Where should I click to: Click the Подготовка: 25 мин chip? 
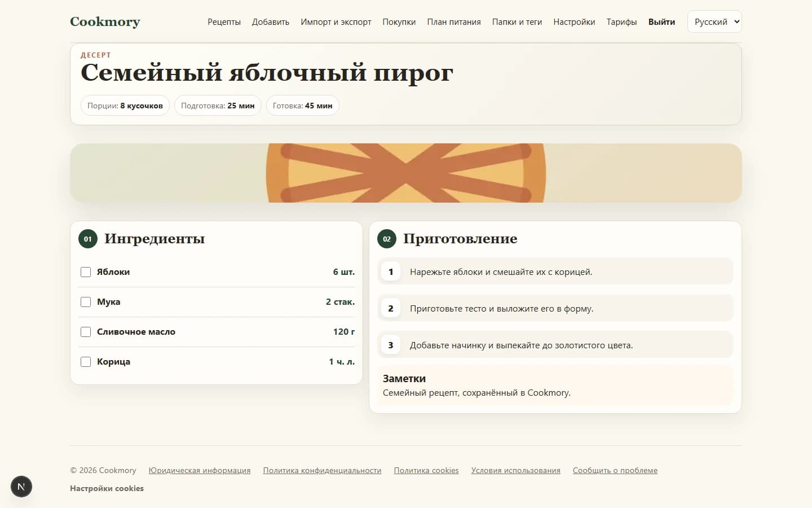click(218, 106)
